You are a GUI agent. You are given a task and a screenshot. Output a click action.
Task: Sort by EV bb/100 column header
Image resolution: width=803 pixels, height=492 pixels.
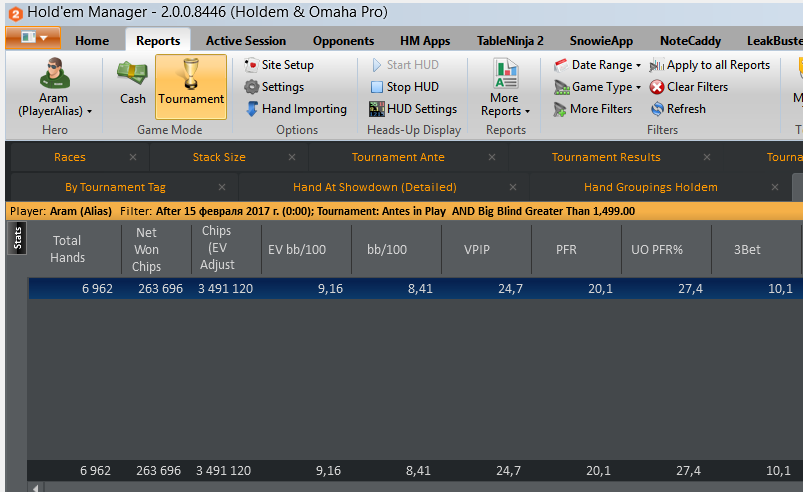point(297,249)
